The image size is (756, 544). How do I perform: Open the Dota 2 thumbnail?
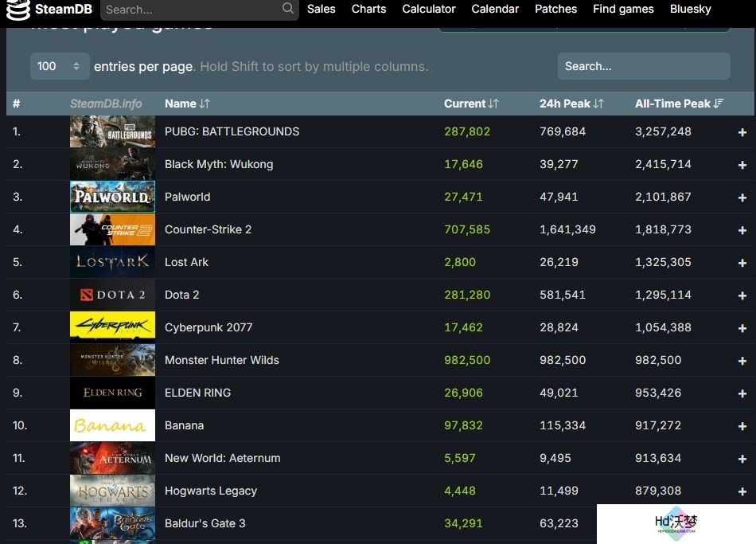coord(112,295)
